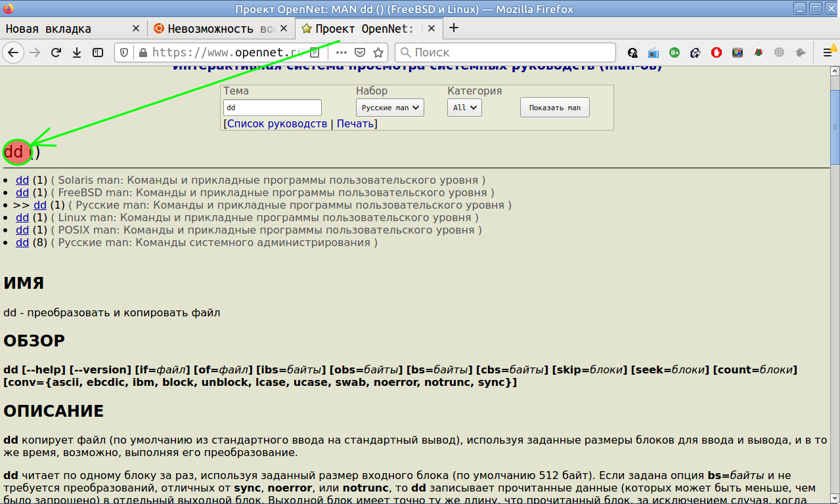
Task: Open a new tab with plus button
Action: [453, 28]
